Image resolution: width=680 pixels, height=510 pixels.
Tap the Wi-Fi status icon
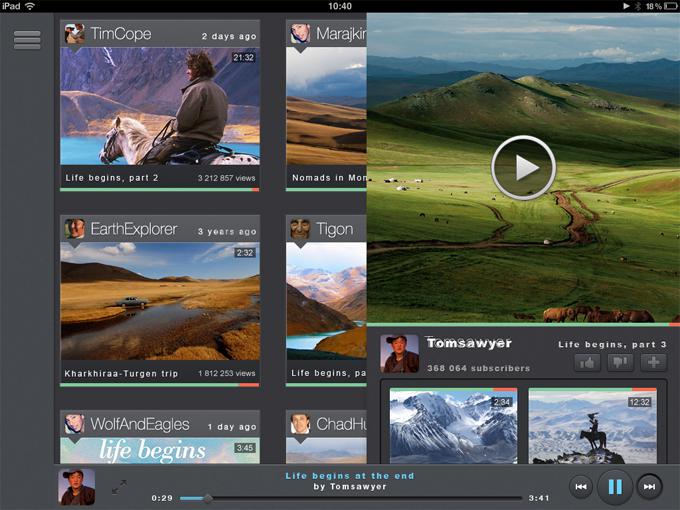30,6
